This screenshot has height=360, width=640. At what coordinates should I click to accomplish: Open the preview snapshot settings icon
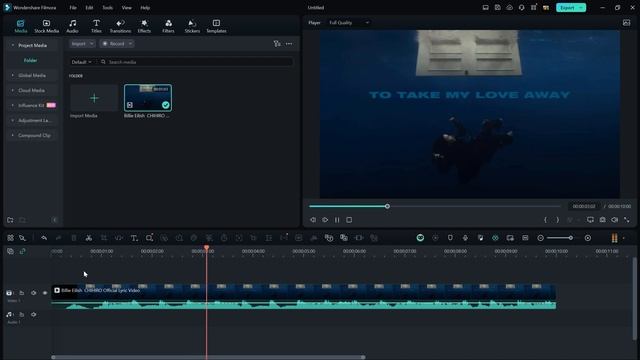(x=627, y=23)
